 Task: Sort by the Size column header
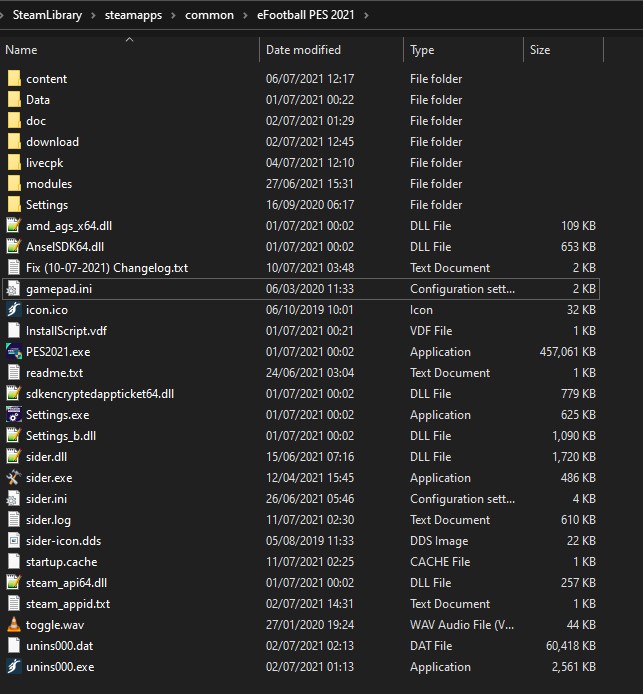(563, 50)
